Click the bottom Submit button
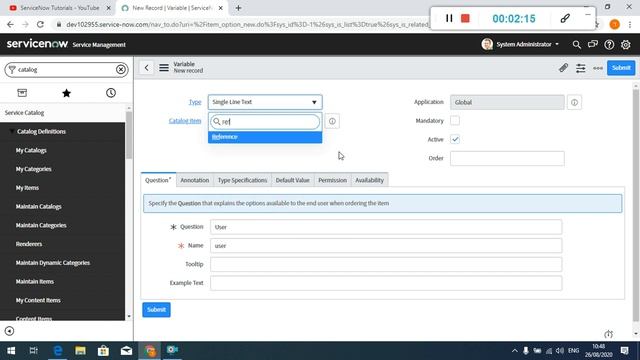This screenshot has height=360, width=640. [x=156, y=310]
